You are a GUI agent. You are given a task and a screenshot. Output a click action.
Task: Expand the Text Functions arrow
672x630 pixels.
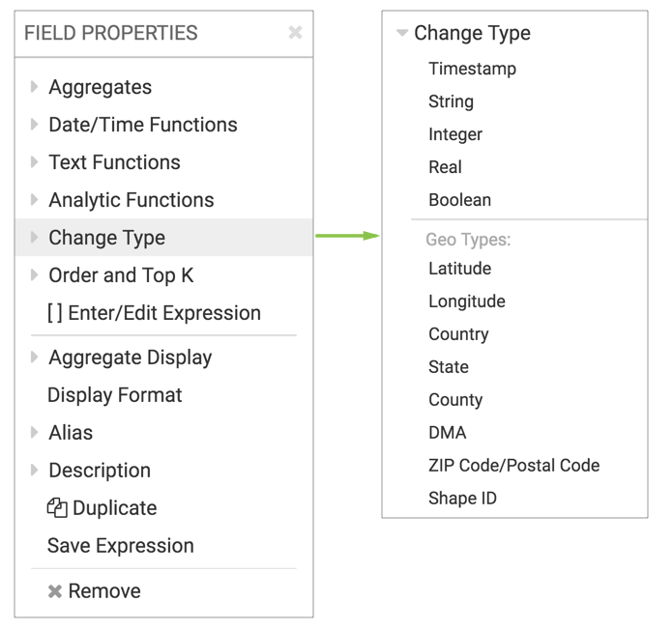click(35, 162)
